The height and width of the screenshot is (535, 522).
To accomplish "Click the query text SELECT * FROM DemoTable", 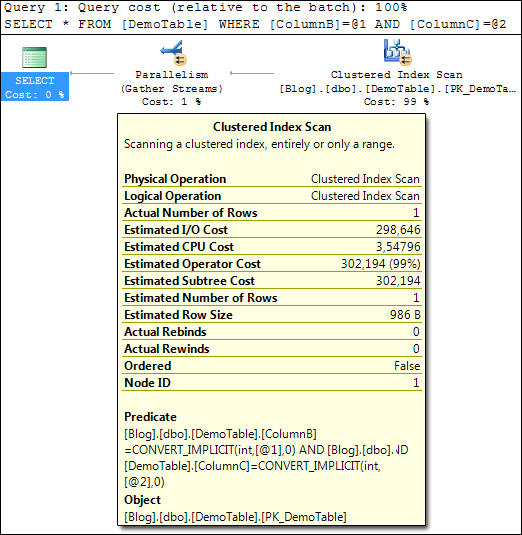I will 255,24.
